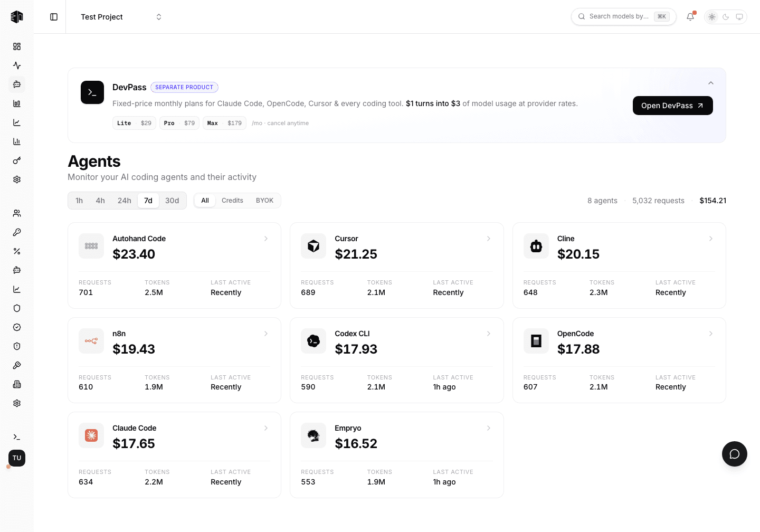Click the "5,032 requests" summary text
The height and width of the screenshot is (532, 760).
[x=658, y=201]
